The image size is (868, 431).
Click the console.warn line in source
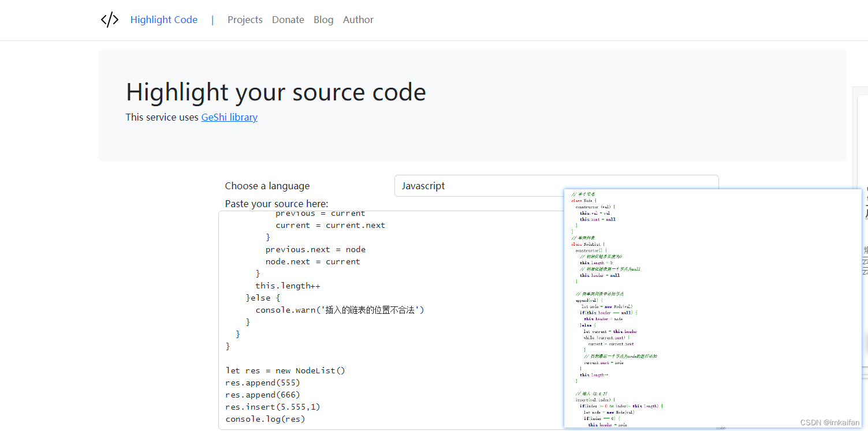point(340,310)
